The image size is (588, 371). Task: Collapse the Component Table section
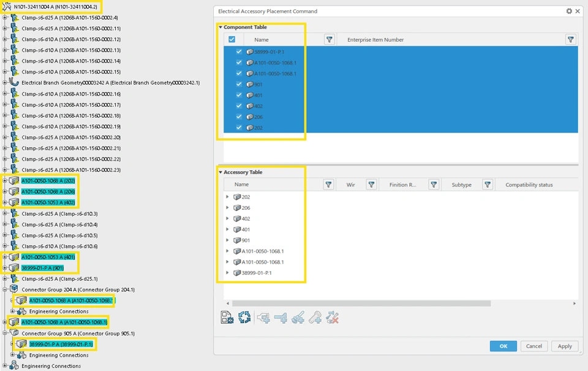pyautogui.click(x=221, y=27)
